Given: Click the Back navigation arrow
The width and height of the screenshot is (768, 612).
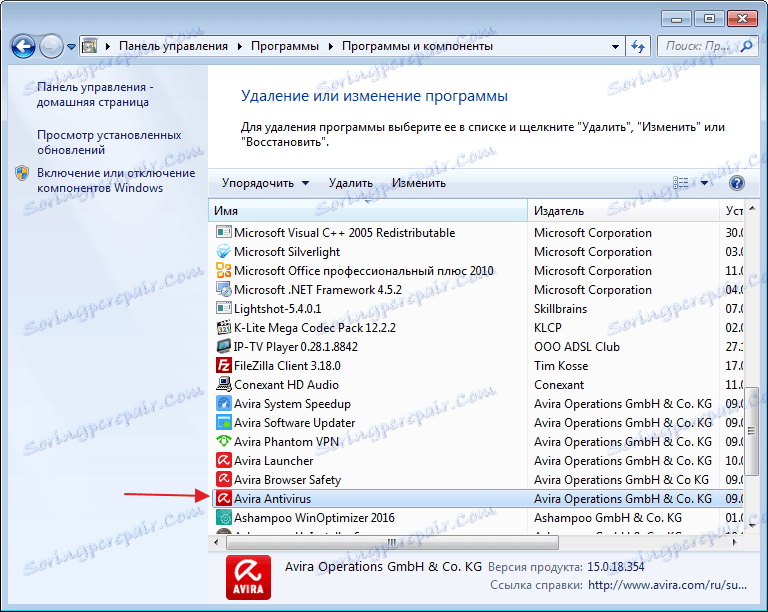Looking at the screenshot, I should point(23,47).
